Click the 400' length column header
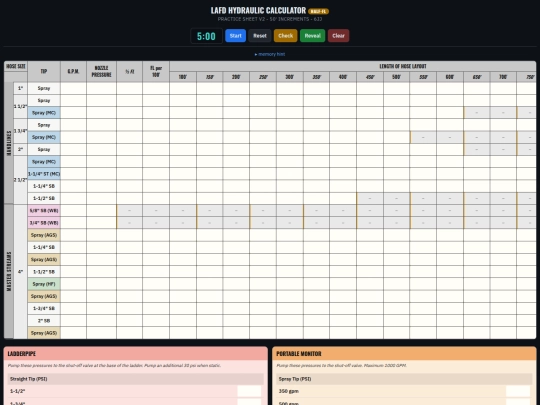This screenshot has height=405, width=540. pos(343,77)
